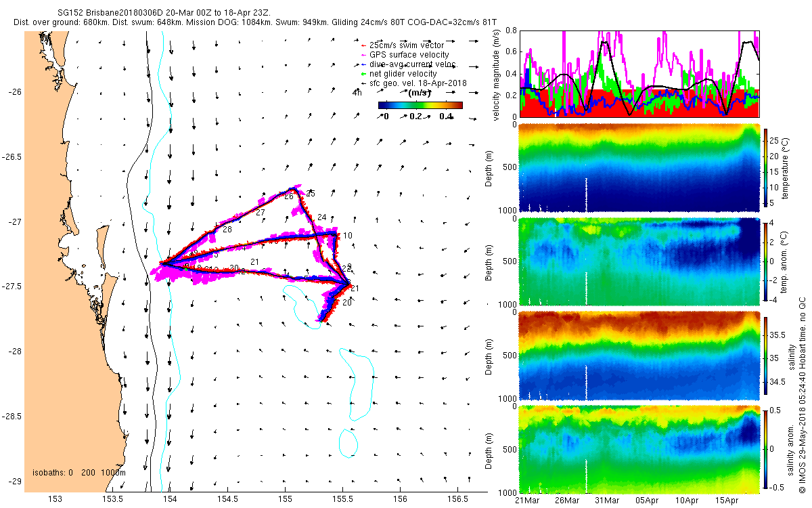Click the day 10 label near track
The width and height of the screenshot is (812, 508).
[348, 235]
